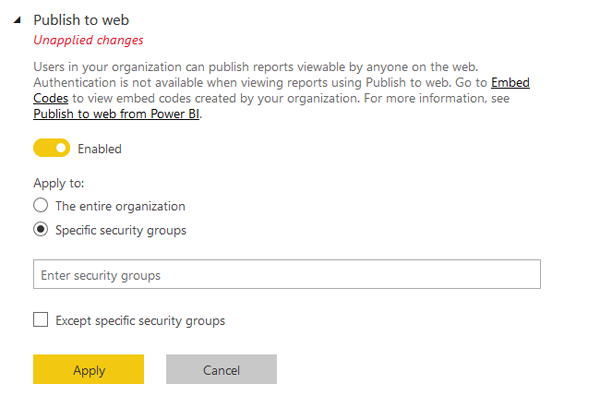Select The entire organization radio button
The image size is (600, 408).
(41, 206)
